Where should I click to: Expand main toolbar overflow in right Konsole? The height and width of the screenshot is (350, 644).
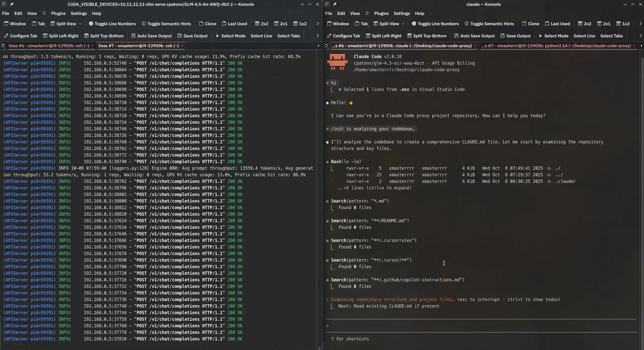640,24
